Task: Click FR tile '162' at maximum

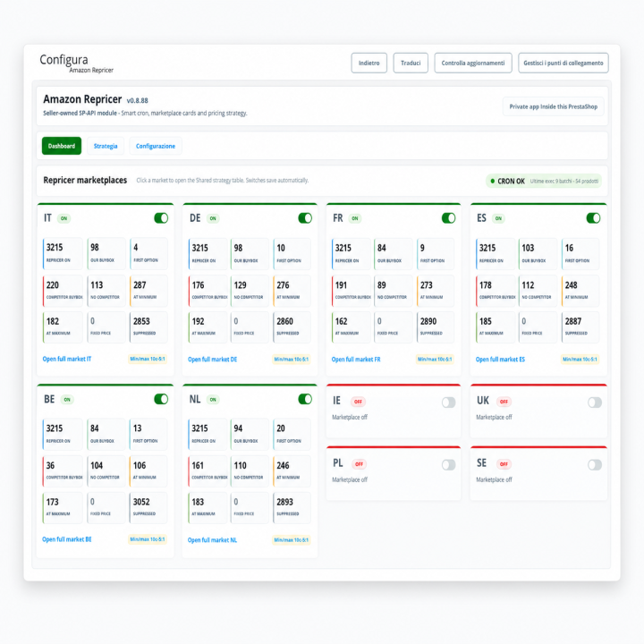Action: tap(352, 327)
